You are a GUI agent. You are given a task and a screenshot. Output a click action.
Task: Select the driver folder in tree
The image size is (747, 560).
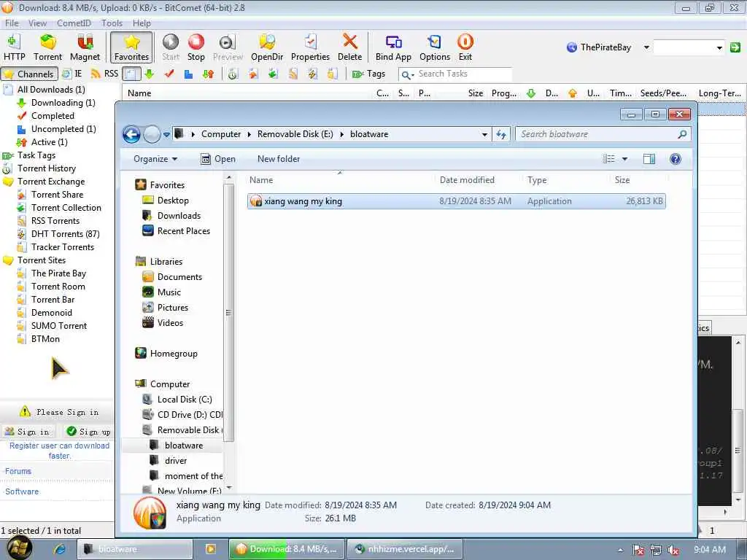coord(169,461)
